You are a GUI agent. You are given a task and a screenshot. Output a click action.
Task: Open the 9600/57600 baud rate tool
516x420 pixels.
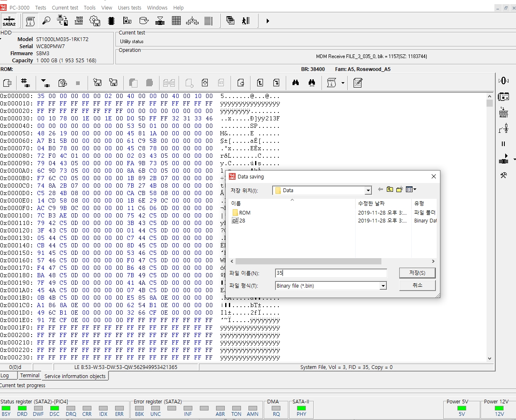click(79, 21)
